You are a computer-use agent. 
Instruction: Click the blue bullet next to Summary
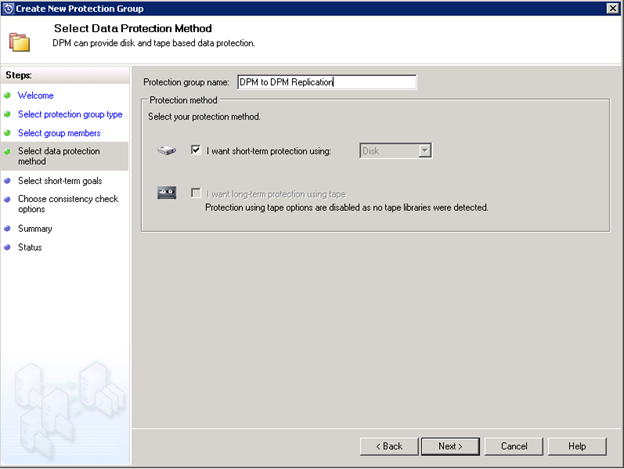click(7, 229)
